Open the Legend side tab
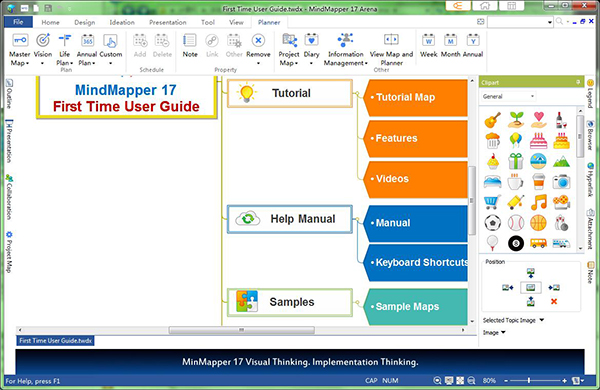Image resolution: width=600 pixels, height=390 pixels. [590, 93]
